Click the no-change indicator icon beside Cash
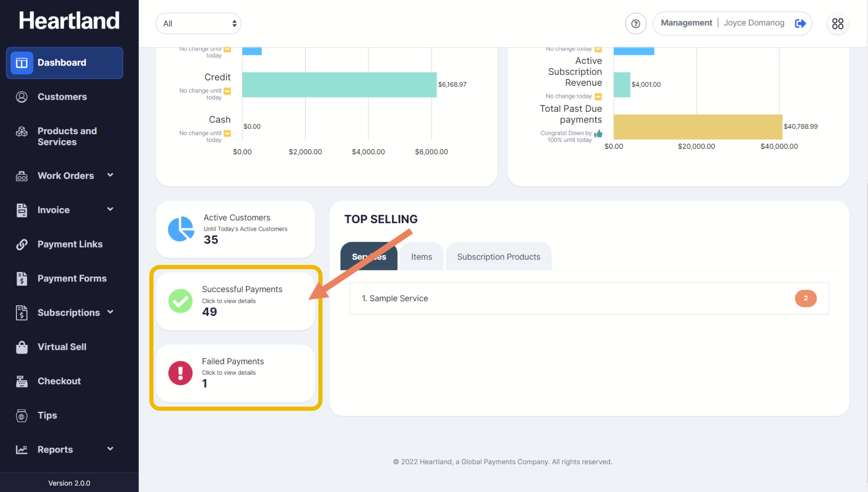 228,134
